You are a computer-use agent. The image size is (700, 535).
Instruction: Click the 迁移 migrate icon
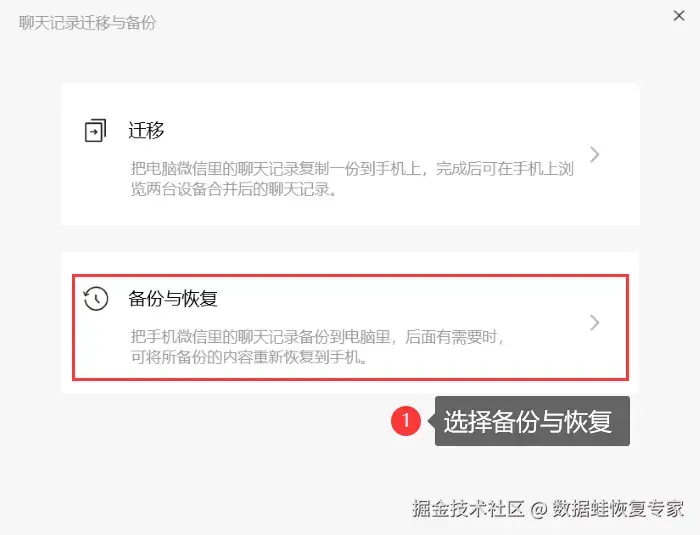(x=96, y=130)
